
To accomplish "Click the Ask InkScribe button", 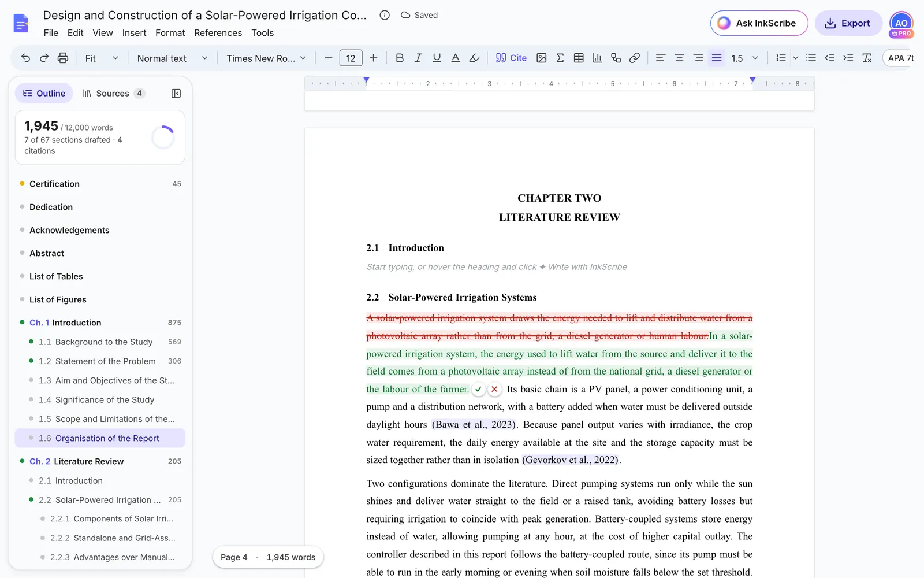I will pos(759,23).
